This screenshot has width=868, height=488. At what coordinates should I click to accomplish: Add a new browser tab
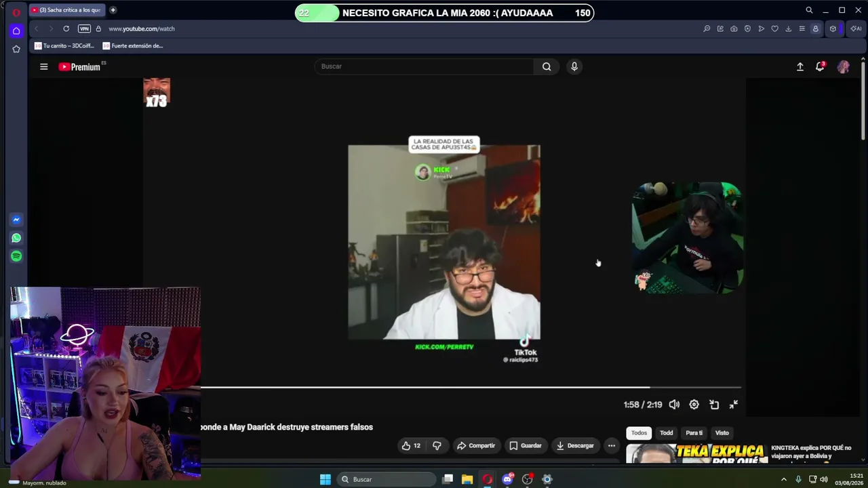113,10
